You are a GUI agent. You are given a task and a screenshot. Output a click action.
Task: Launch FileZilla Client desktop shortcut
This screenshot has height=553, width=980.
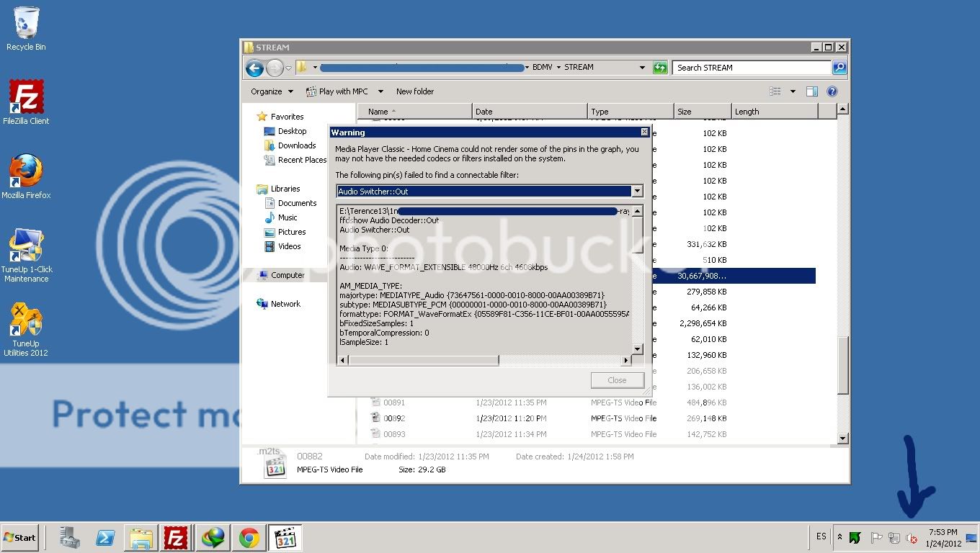(x=26, y=102)
